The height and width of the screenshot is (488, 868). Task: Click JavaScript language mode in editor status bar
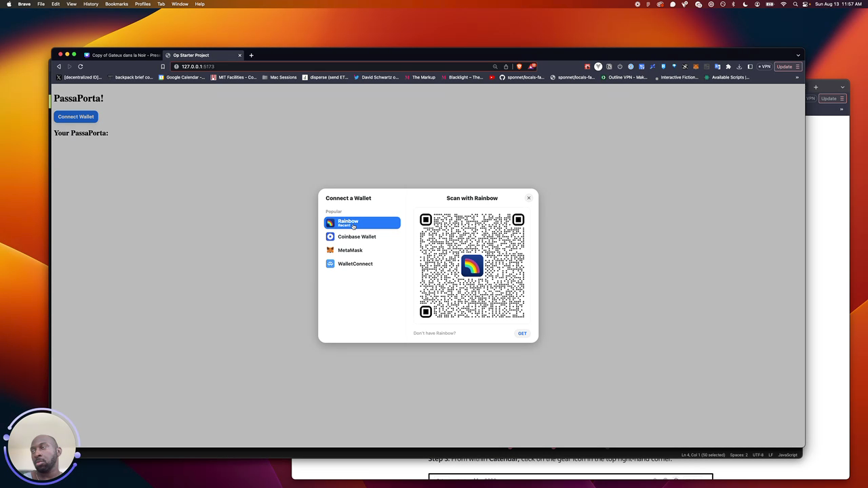click(x=787, y=455)
